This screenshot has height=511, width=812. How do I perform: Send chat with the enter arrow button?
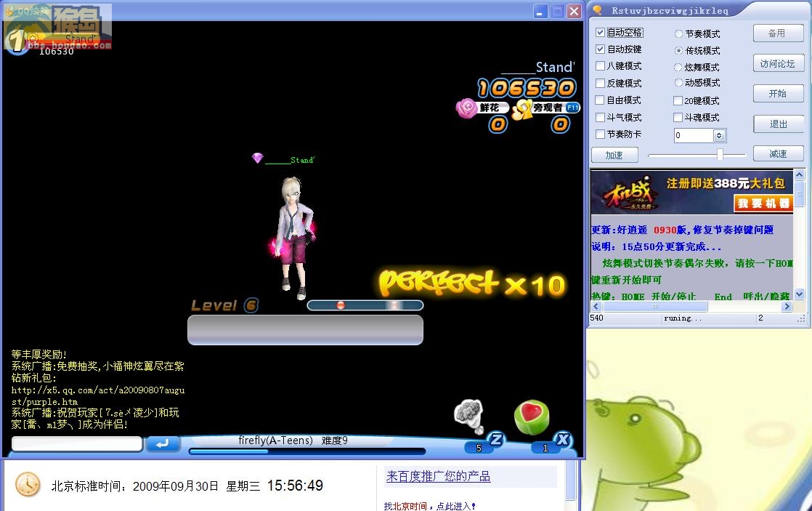click(163, 443)
